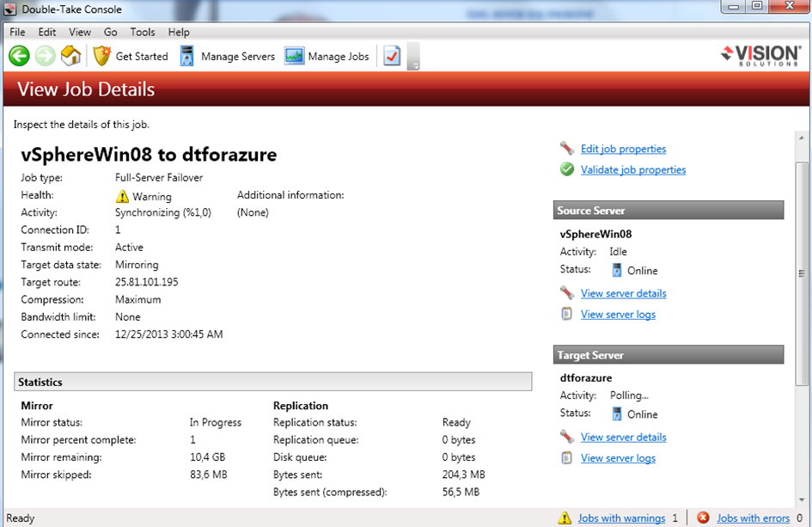
Task: Click the Bytes sent (compressed) value 56,5 MB
Action: click(461, 492)
